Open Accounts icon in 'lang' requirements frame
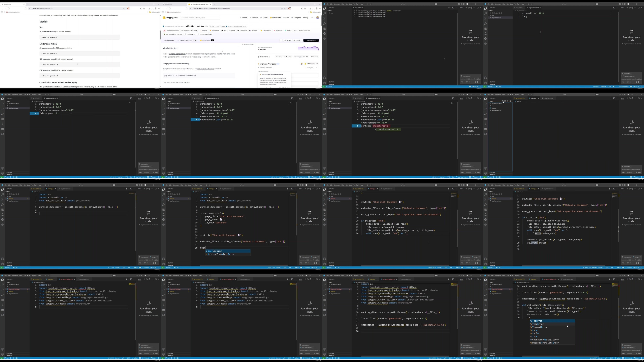Screen dimensions: 644x362 click(x=485, y=78)
